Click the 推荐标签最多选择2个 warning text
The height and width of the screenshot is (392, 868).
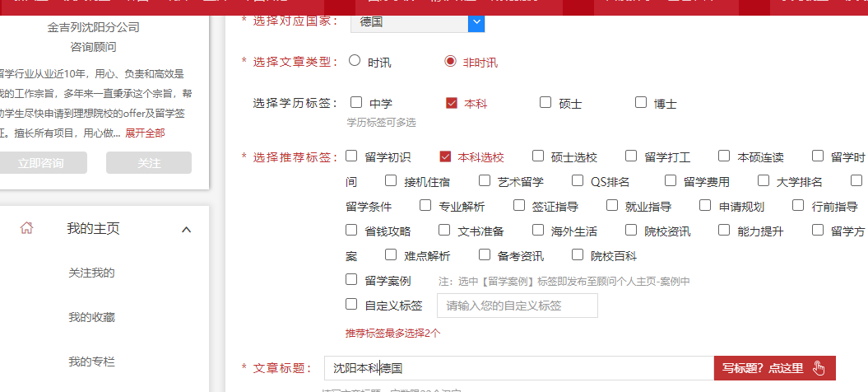click(x=393, y=334)
